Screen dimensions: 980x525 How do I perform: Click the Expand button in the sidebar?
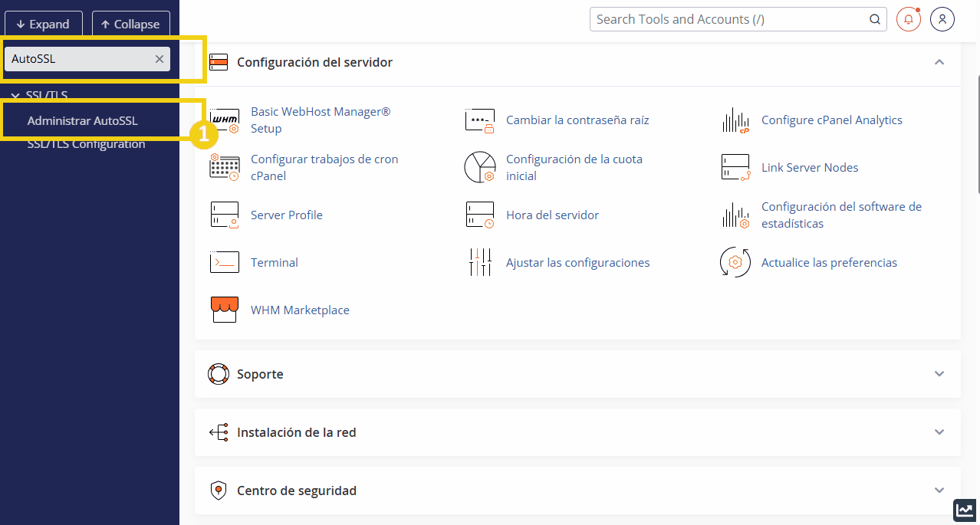click(44, 24)
